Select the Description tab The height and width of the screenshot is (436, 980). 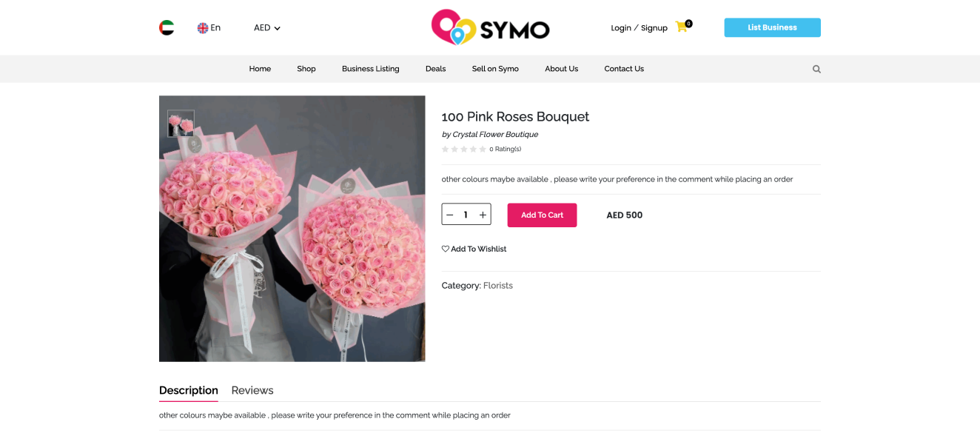pos(189,390)
